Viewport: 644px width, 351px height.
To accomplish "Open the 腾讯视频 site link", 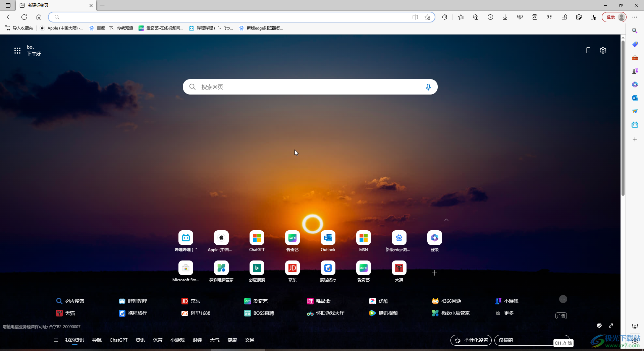I will pos(383,313).
